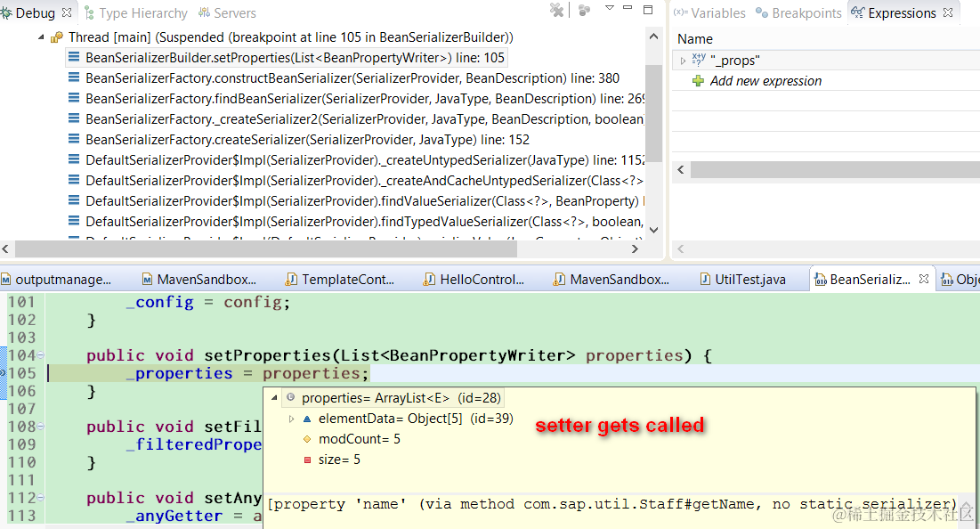Click line number 101 in the editor
The width and height of the screenshot is (980, 529).
(22, 302)
